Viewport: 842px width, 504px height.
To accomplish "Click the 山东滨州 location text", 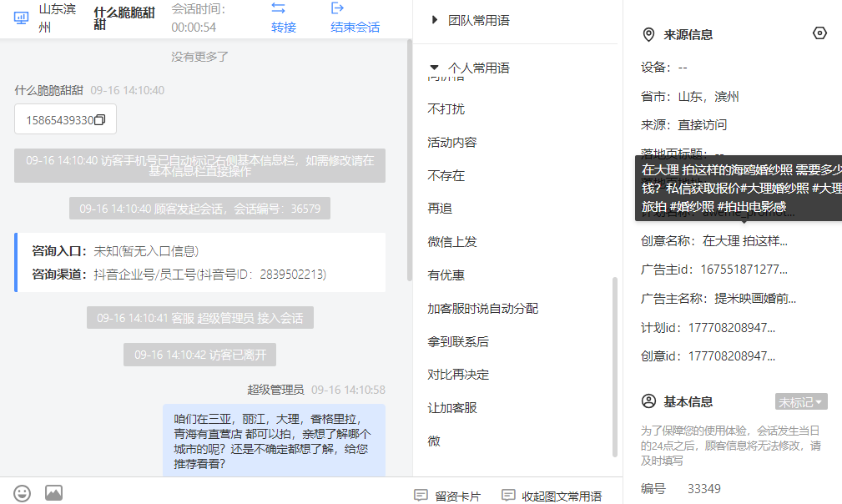I will 58,18.
